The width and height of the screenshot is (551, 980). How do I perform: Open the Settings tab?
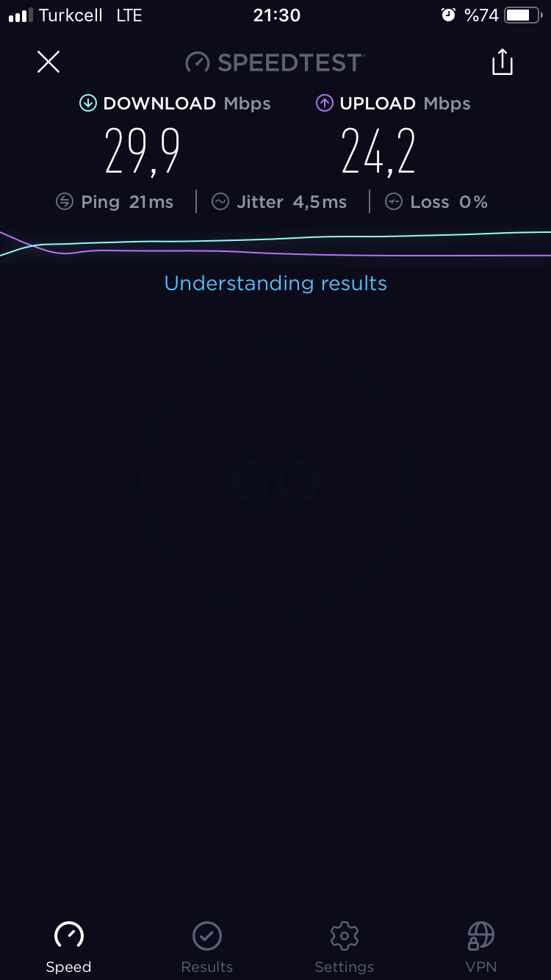(345, 948)
